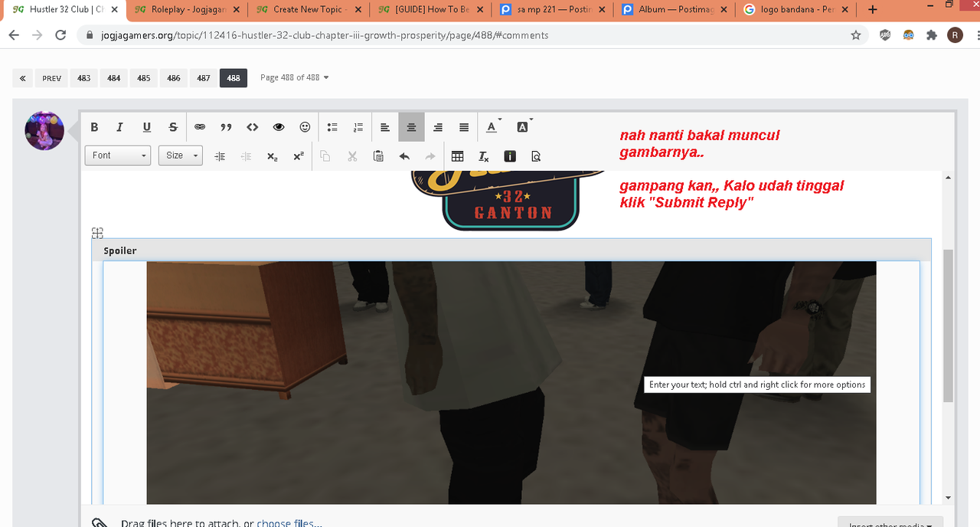Viewport: 980px width, 527px height.
Task: Toggle underline formatting
Action: click(x=147, y=127)
